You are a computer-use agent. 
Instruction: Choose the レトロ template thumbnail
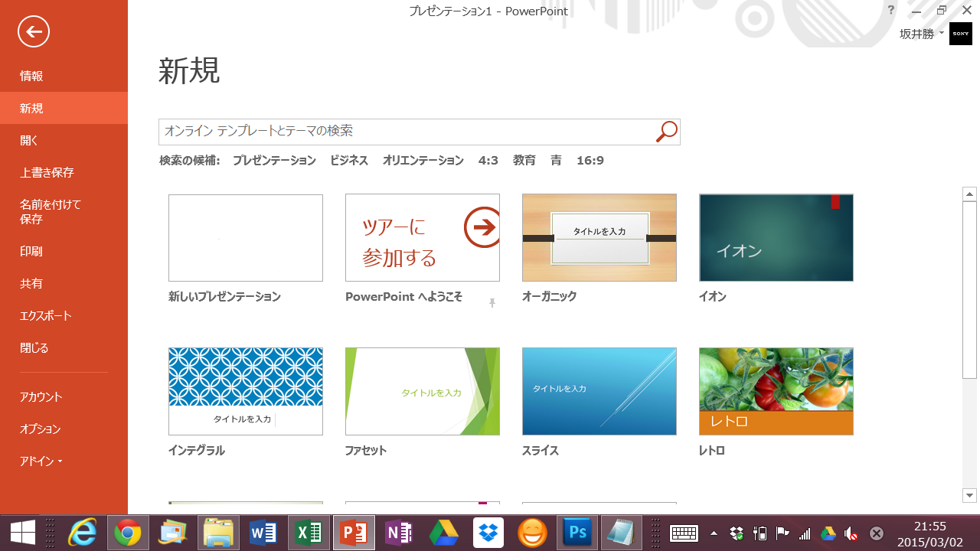[x=776, y=392]
